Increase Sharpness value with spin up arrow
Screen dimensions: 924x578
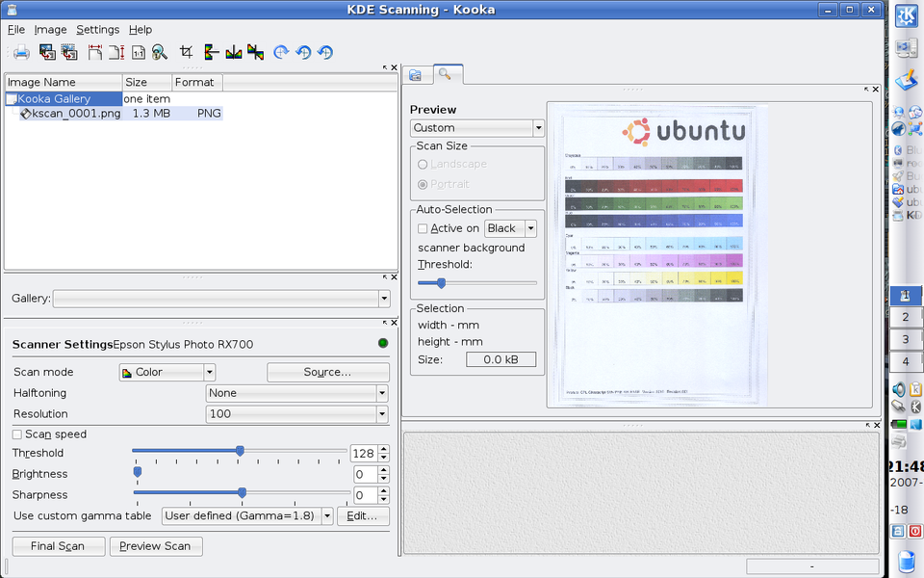(x=384, y=491)
